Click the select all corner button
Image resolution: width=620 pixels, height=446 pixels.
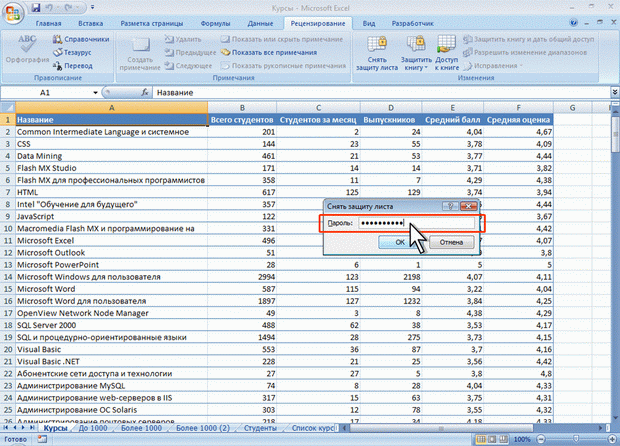pos(8,108)
